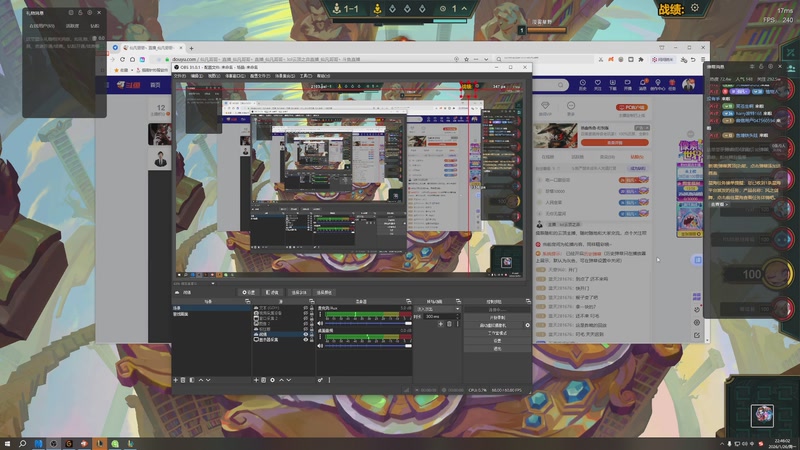Click 退出 button in OBS Controls

click(x=497, y=348)
